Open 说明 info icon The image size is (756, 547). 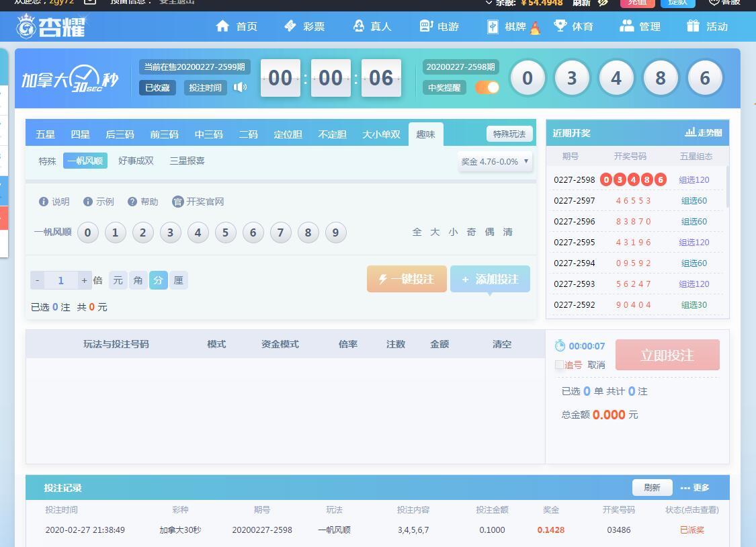[x=44, y=202]
